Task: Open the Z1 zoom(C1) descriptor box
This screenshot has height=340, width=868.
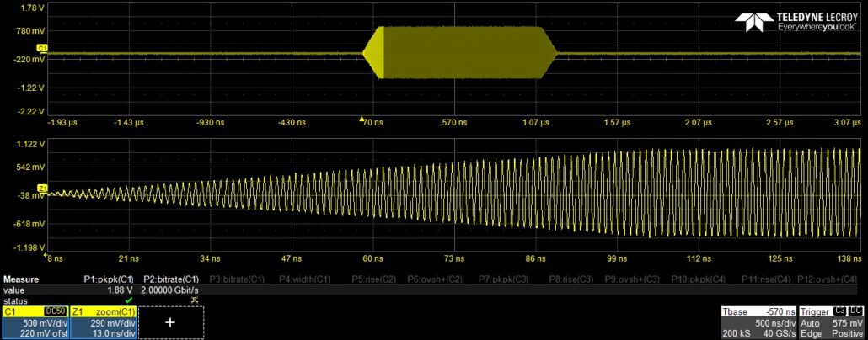Action: click(x=103, y=321)
